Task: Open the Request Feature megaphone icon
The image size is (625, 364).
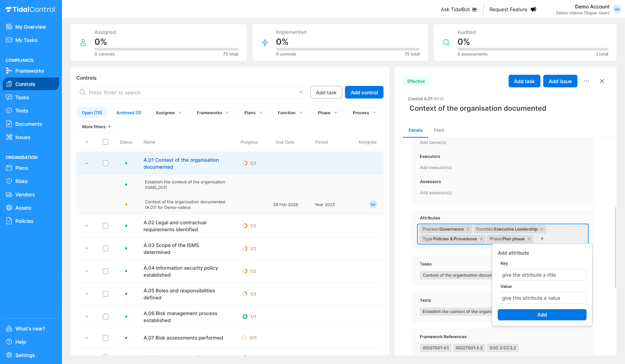Action: (x=533, y=9)
